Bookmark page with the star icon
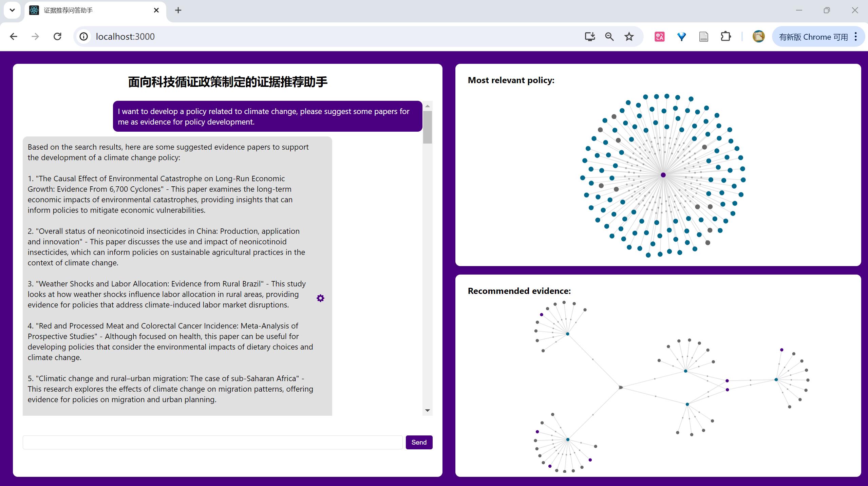This screenshot has width=868, height=486. [x=629, y=37]
